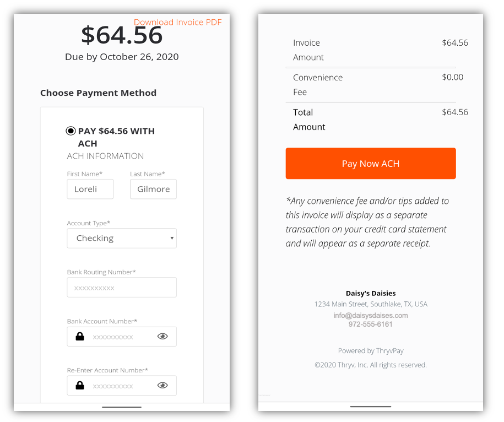Screen dimensions: 504x422
Task: Focus the Last Name field with Gilmore
Action: pos(153,189)
